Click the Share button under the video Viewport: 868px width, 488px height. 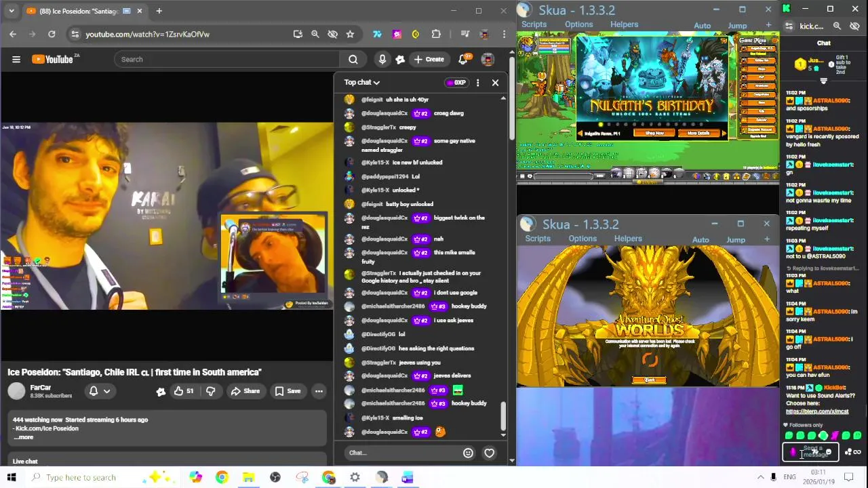tap(245, 391)
